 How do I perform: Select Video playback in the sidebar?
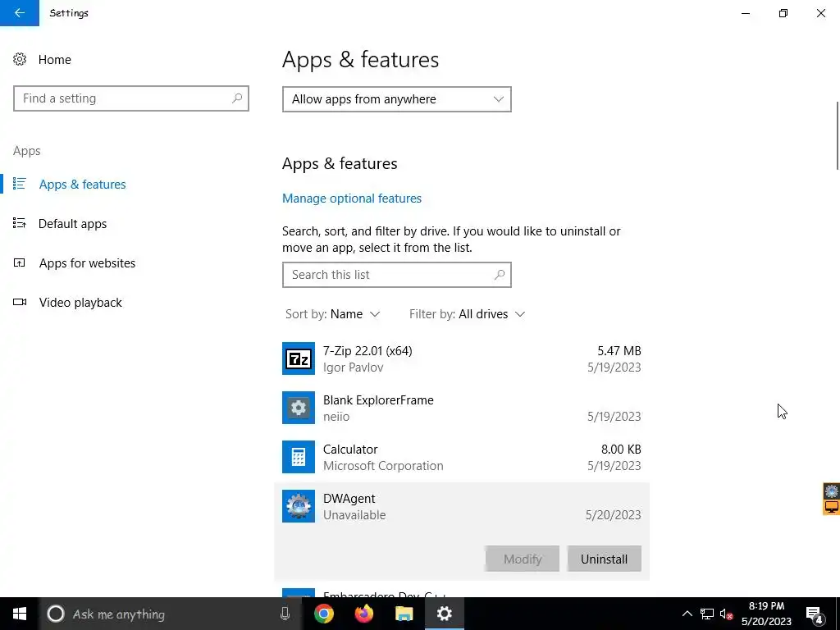tap(80, 302)
